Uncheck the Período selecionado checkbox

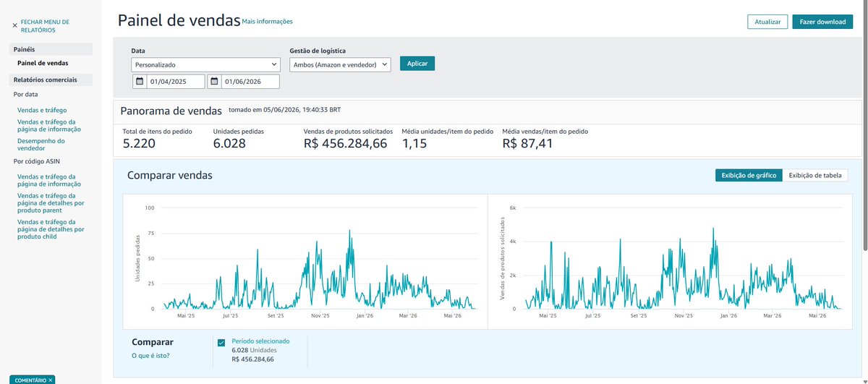tap(221, 343)
